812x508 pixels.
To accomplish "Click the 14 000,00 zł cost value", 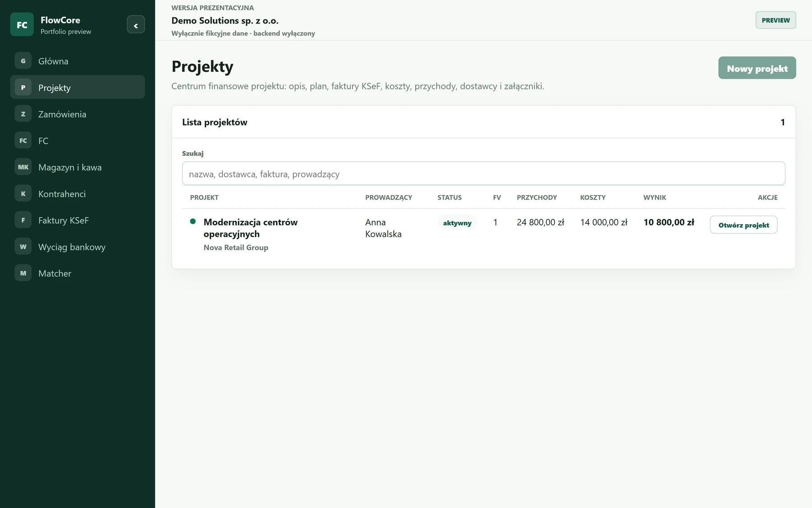I will pos(604,222).
